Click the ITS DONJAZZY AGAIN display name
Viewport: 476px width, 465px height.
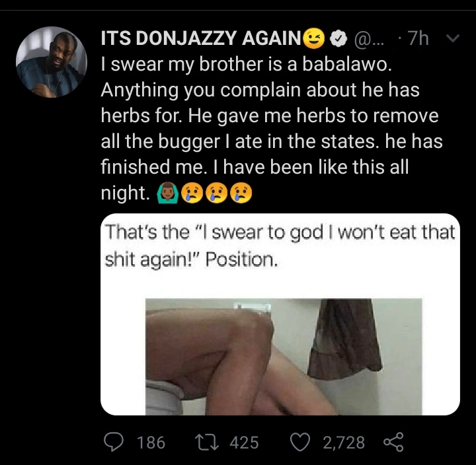coord(200,40)
